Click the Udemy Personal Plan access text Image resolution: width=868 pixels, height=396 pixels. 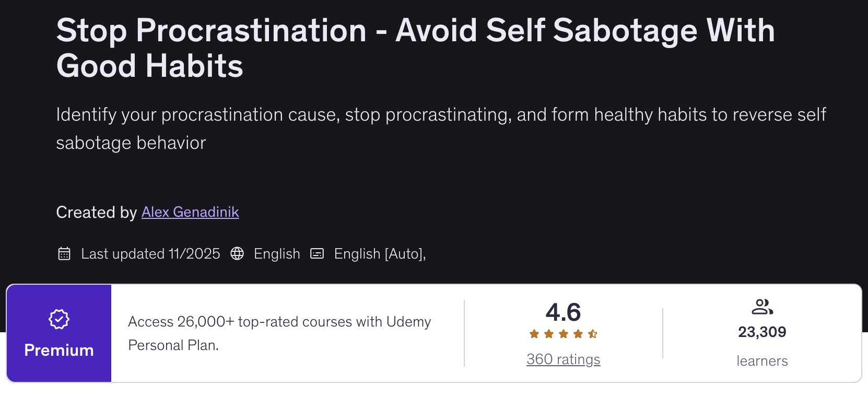pos(279,333)
